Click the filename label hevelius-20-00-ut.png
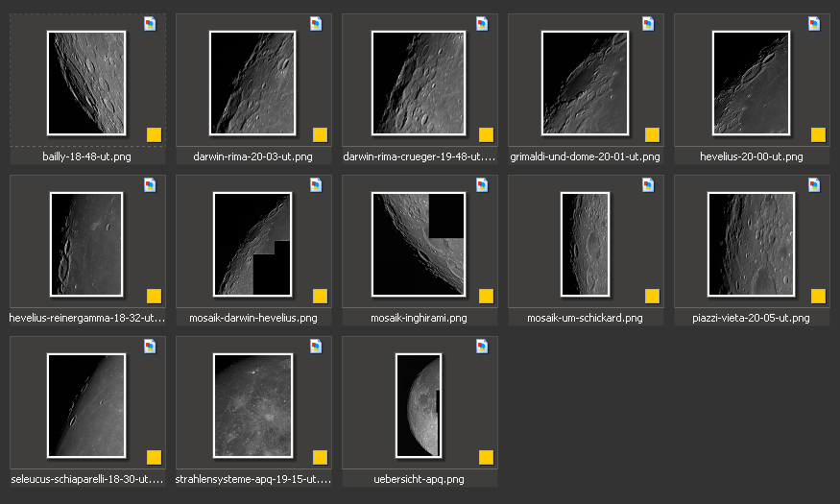The height and width of the screenshot is (504, 840). [x=751, y=156]
